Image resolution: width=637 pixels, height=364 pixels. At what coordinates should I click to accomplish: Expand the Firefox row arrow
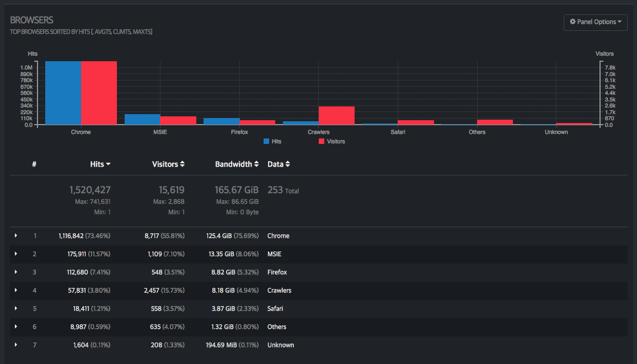click(16, 272)
